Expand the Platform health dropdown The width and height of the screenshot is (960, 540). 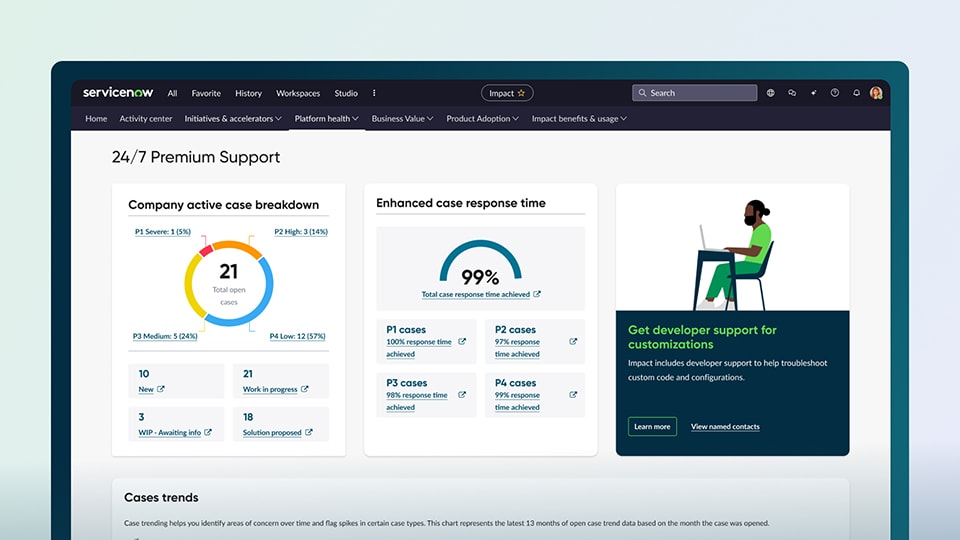point(326,119)
